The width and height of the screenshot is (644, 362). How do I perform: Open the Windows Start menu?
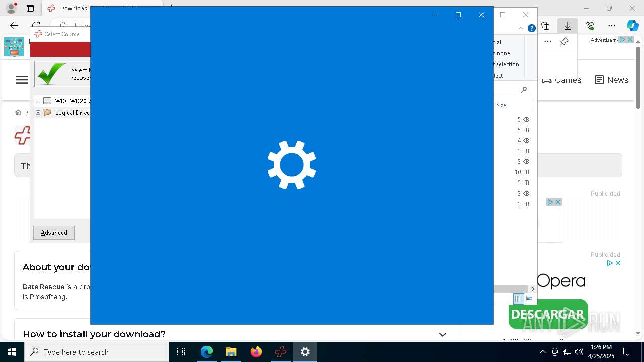point(12,352)
